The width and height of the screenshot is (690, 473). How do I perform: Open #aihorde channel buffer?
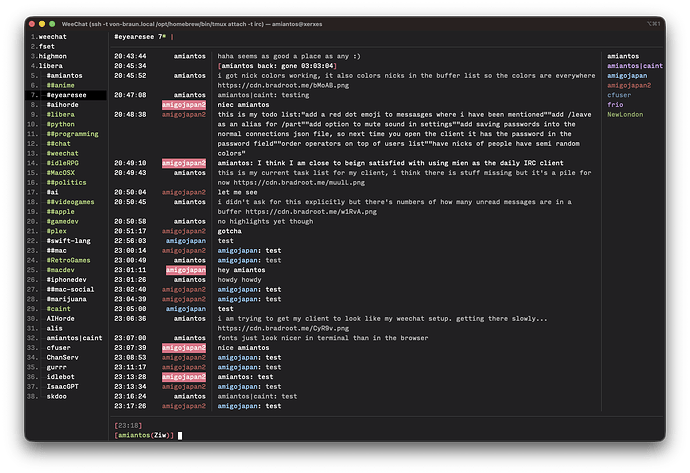point(62,105)
